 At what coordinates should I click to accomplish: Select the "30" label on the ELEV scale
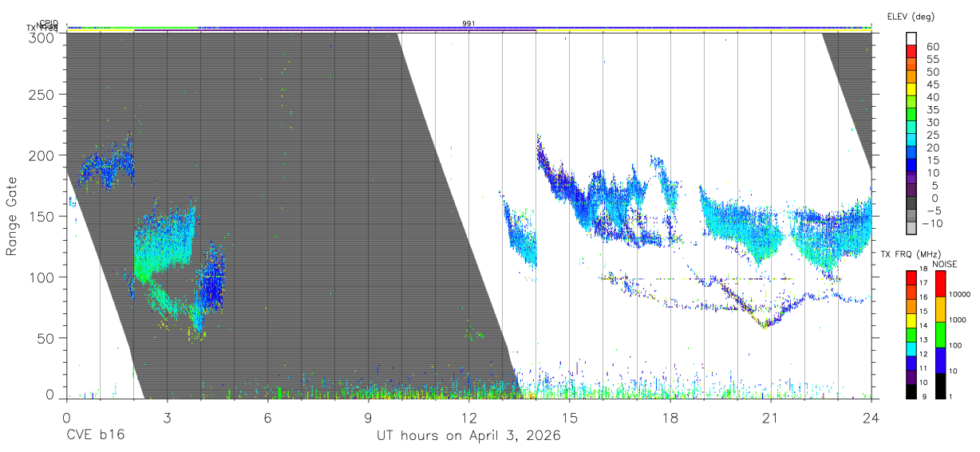click(x=932, y=122)
